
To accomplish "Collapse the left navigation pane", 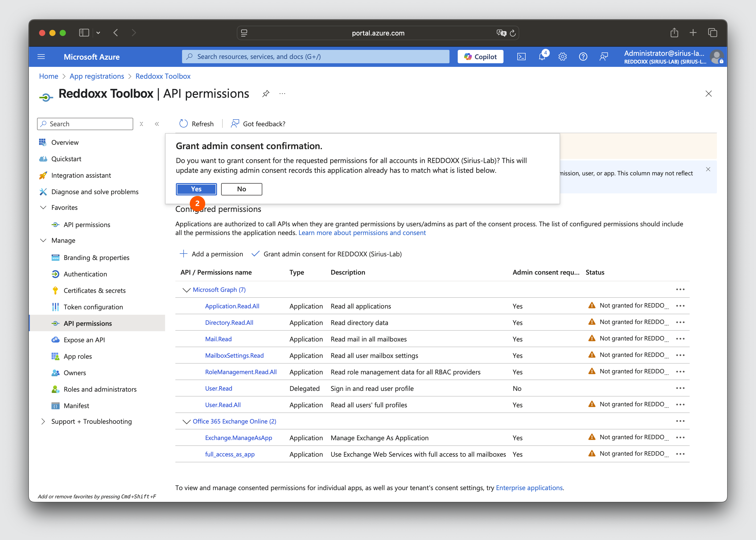I will coord(157,124).
